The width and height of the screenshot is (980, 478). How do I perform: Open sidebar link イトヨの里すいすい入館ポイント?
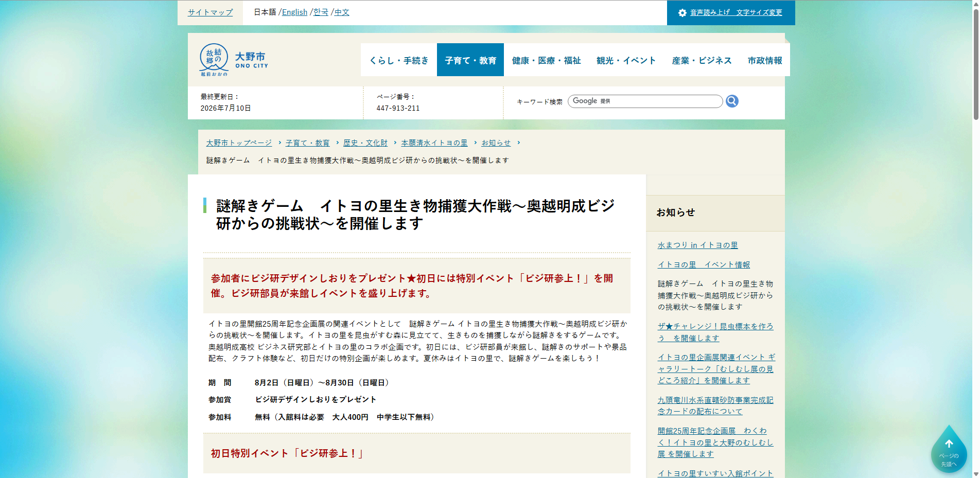click(715, 473)
